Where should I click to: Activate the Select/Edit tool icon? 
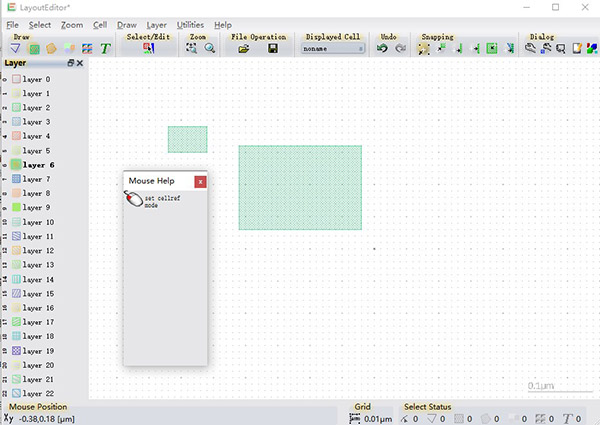(148, 49)
